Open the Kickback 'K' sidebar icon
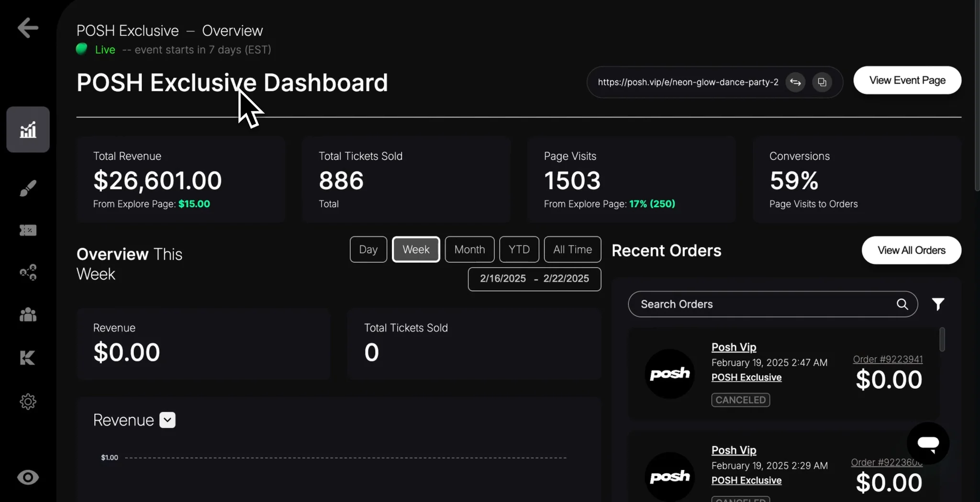Screen dimensions: 980x502 point(27,358)
